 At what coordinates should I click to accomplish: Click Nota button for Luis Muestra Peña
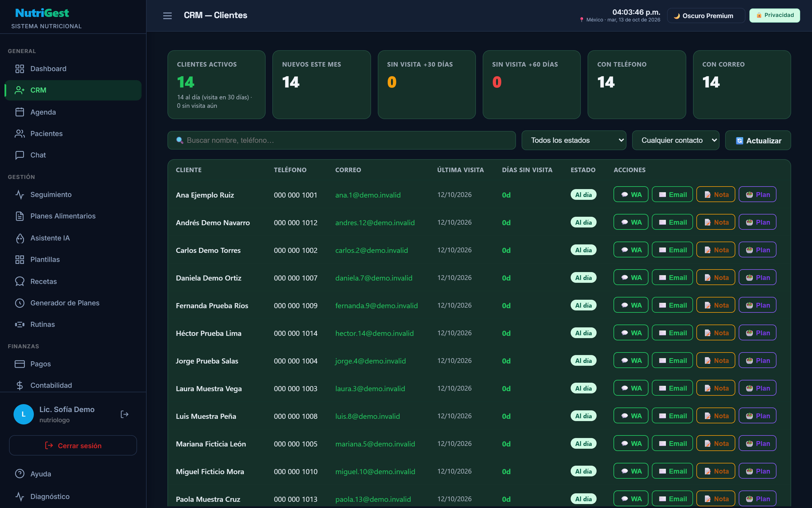[x=716, y=416]
